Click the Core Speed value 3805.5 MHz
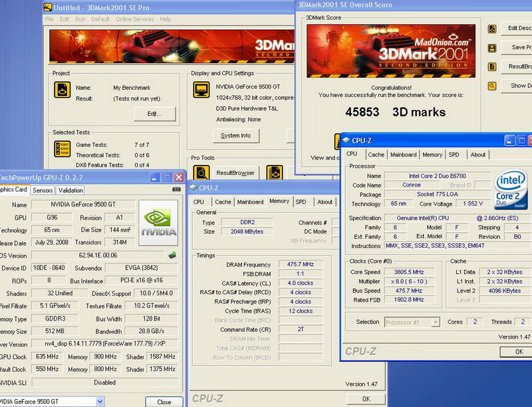Image resolution: width=532 pixels, height=407 pixels. [409, 272]
